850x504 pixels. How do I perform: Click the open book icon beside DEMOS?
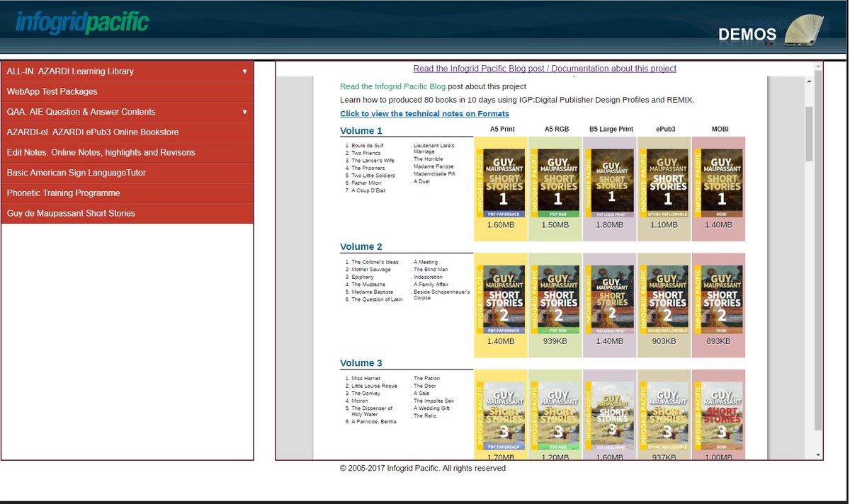click(x=804, y=31)
